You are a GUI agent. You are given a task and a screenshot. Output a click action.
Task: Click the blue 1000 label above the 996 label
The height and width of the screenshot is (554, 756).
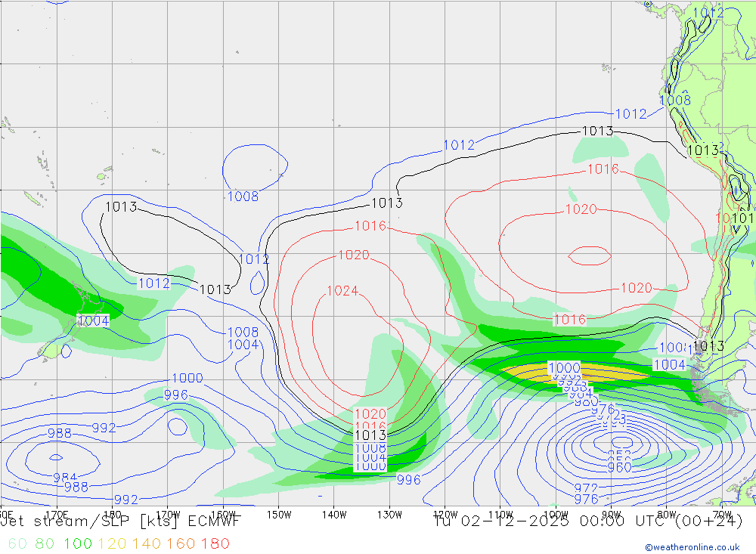[x=187, y=378]
